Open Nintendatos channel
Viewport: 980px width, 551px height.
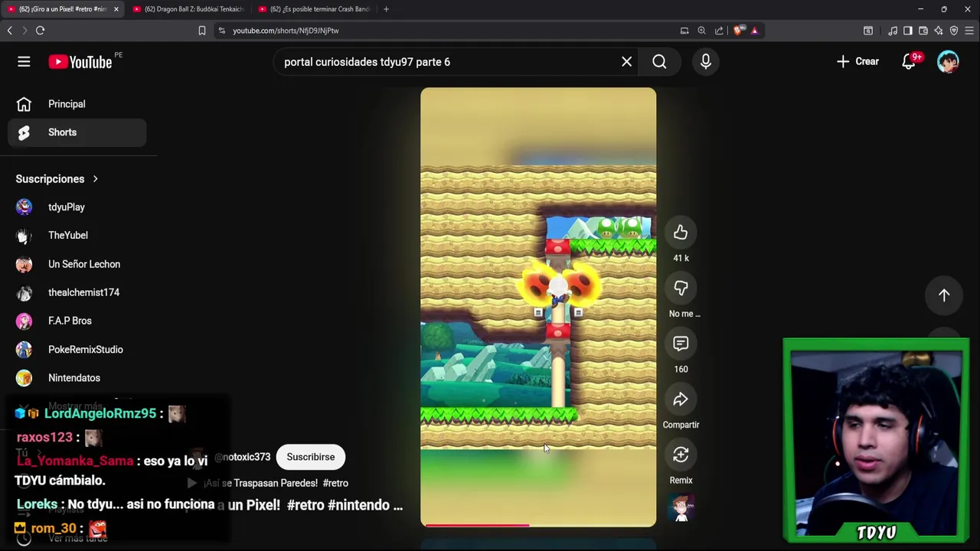(77, 378)
